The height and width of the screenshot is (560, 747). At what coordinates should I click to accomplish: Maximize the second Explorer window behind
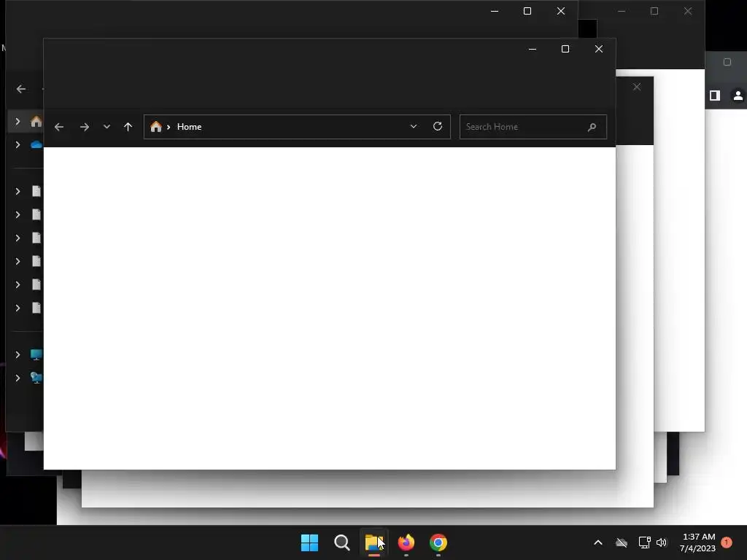[x=527, y=11]
